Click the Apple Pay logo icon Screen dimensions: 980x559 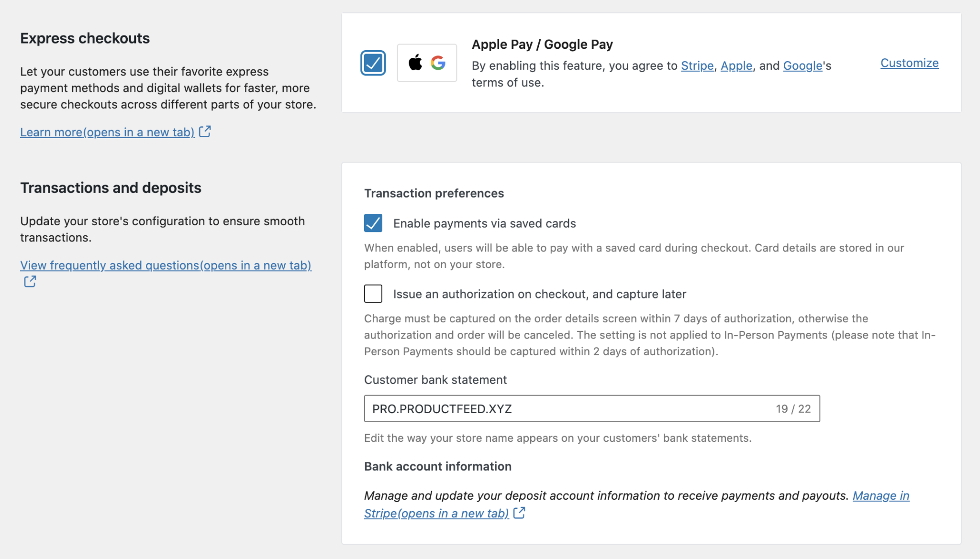415,63
